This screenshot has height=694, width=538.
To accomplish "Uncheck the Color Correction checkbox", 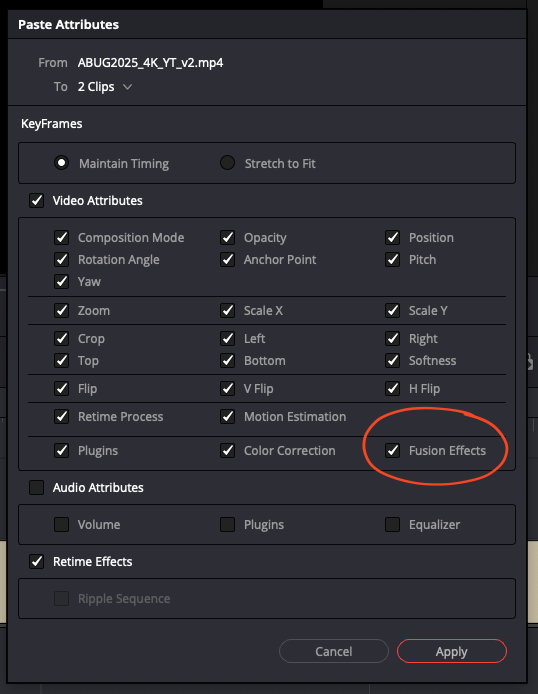I will click(227, 451).
